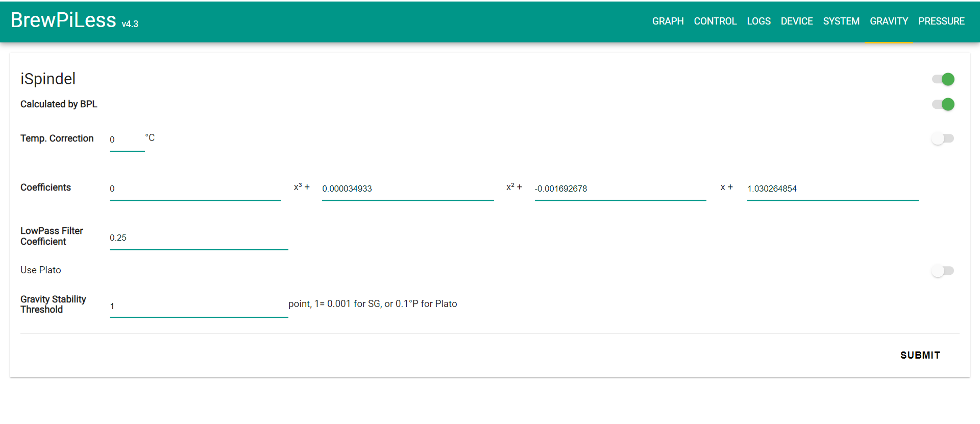Viewport: 980px width, 424px height.
Task: Click the 'Calculated by BPL' label
Action: click(x=59, y=104)
